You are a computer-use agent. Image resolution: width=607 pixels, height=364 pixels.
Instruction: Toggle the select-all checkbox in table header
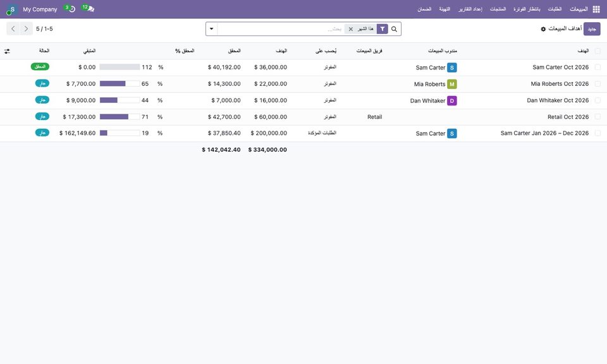coord(598,51)
